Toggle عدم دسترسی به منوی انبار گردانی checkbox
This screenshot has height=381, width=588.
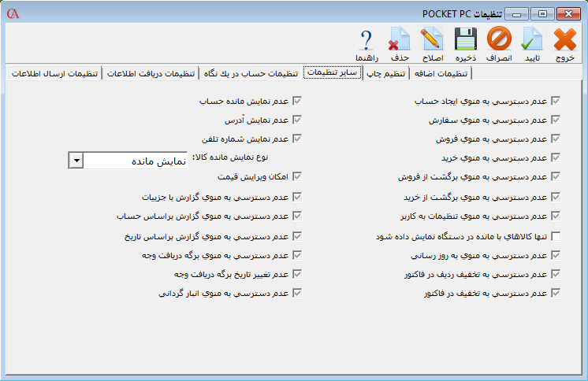[x=296, y=294]
